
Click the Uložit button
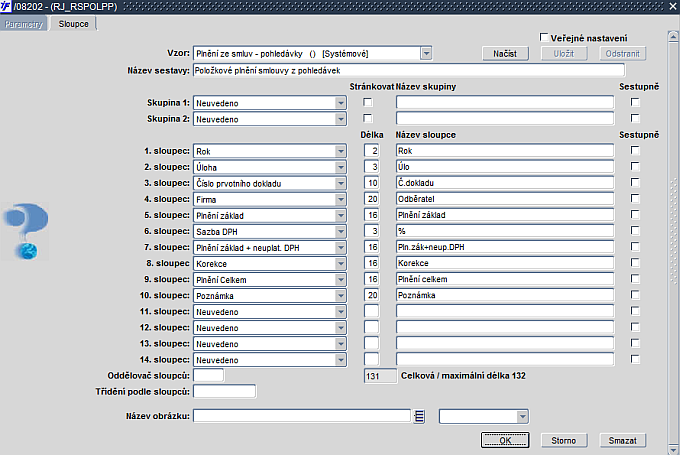pos(564,53)
